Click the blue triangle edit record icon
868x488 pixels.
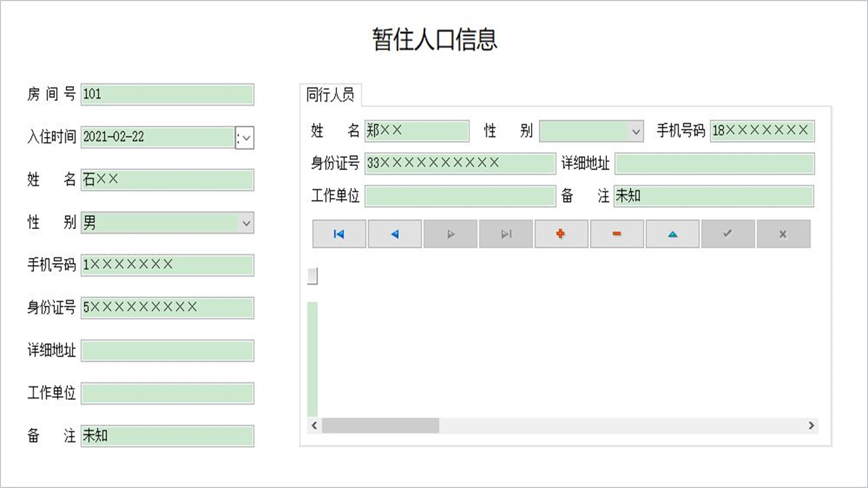pyautogui.click(x=672, y=234)
